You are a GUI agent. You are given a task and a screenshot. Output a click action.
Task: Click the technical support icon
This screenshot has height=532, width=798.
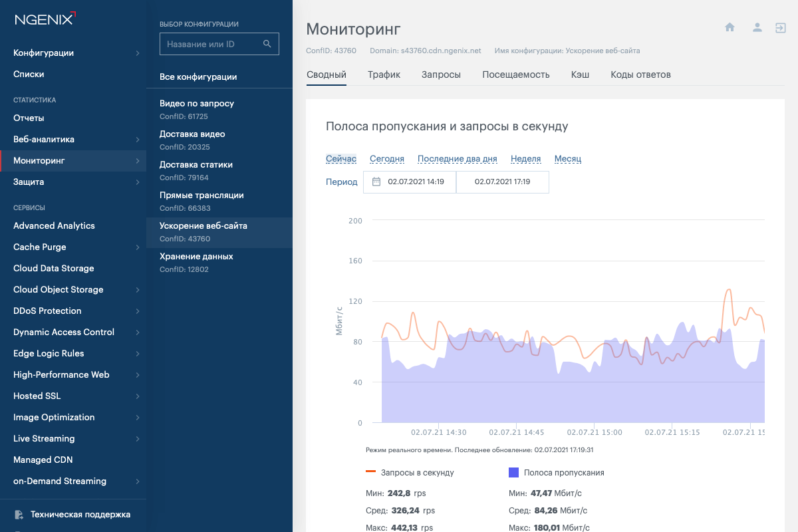19,515
